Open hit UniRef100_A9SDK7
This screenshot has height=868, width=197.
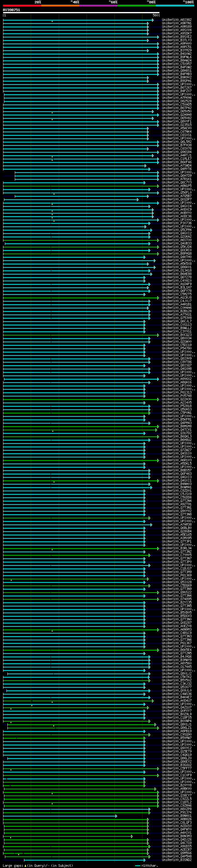pyautogui.click(x=177, y=33)
